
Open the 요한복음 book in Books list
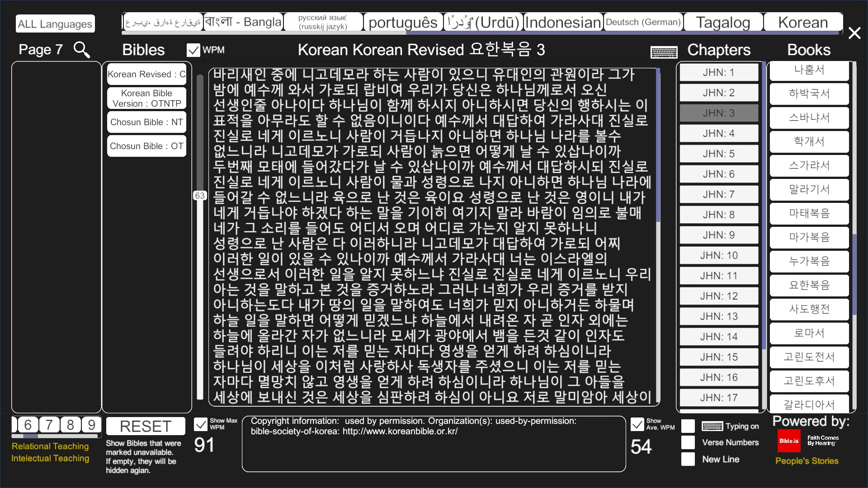pyautogui.click(x=809, y=286)
